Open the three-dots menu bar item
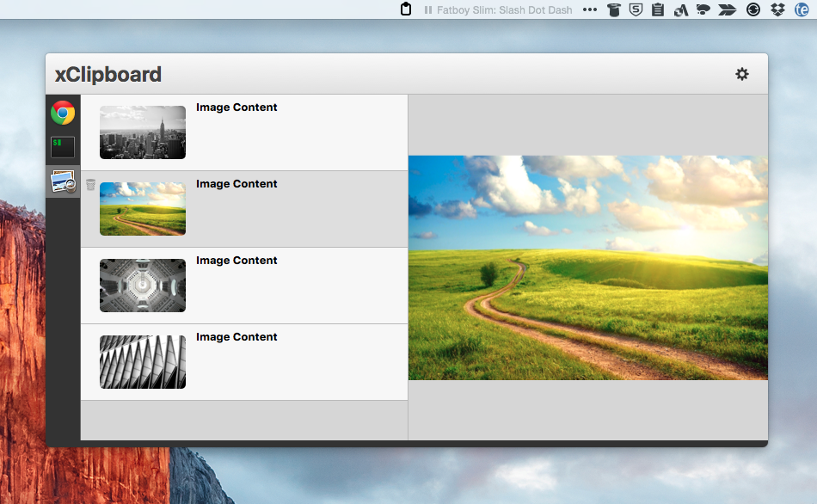Viewport: 817px width, 504px height. tap(590, 10)
